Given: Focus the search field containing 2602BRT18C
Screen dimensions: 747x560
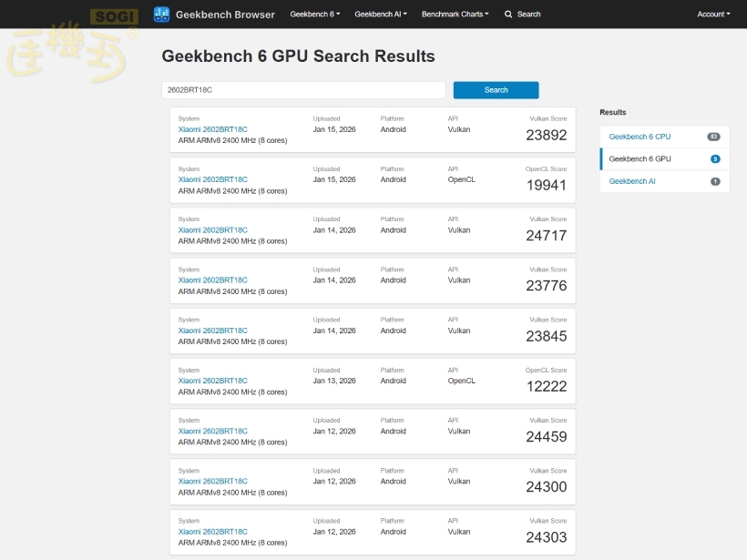Looking at the screenshot, I should tap(303, 90).
